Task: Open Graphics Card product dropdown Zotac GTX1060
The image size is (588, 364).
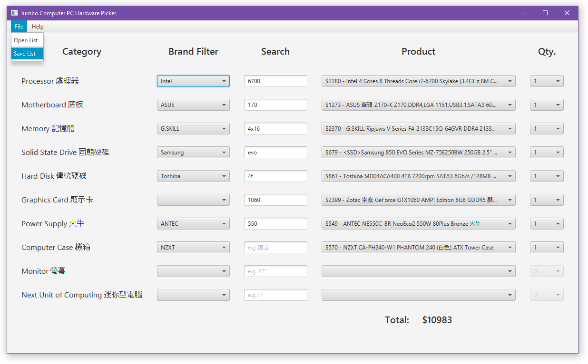Action: [419, 200]
